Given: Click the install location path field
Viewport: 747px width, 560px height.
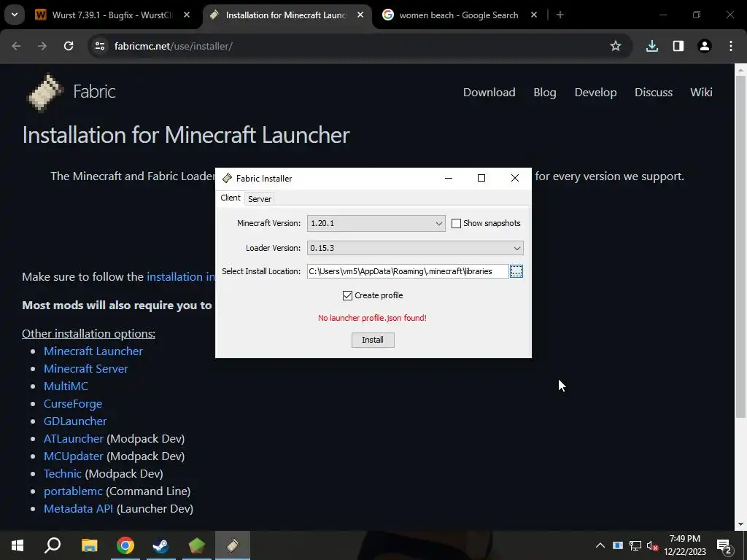Looking at the screenshot, I should pos(408,271).
